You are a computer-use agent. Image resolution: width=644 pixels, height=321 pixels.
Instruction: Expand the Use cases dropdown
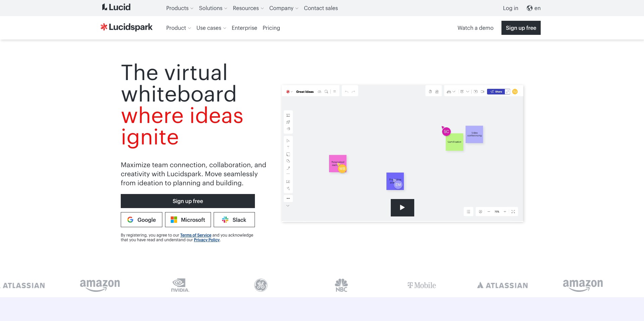211,28
